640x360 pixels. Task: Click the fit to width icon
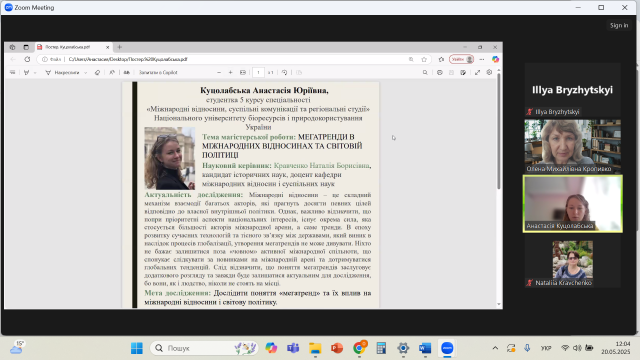pyautogui.click(x=243, y=72)
